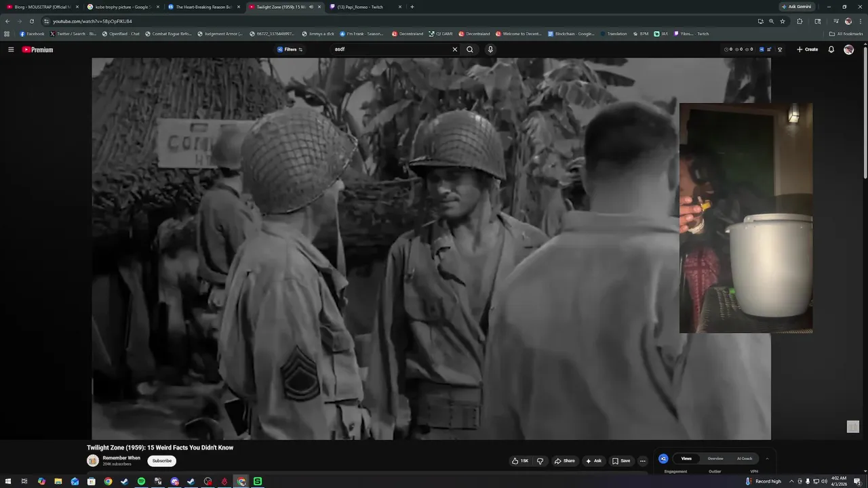Open the Facebook bookmark
The width and height of the screenshot is (868, 488).
[x=32, y=34]
